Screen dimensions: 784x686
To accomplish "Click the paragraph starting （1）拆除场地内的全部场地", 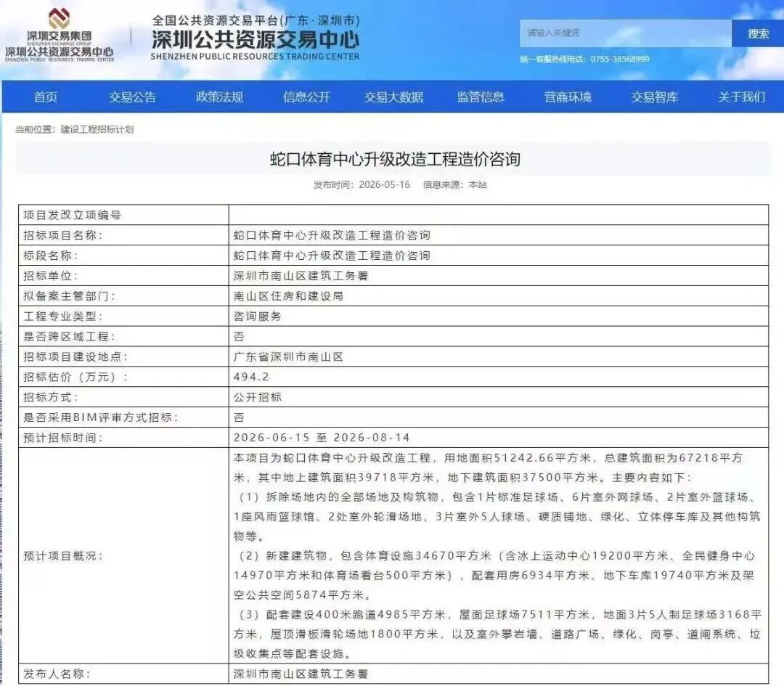I will pyautogui.click(x=497, y=517).
